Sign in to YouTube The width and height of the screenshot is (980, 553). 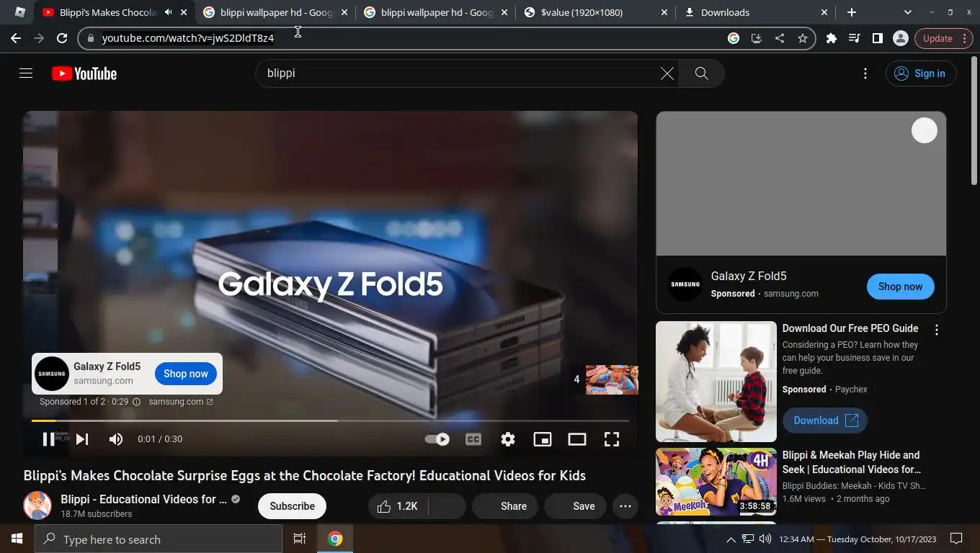(920, 73)
